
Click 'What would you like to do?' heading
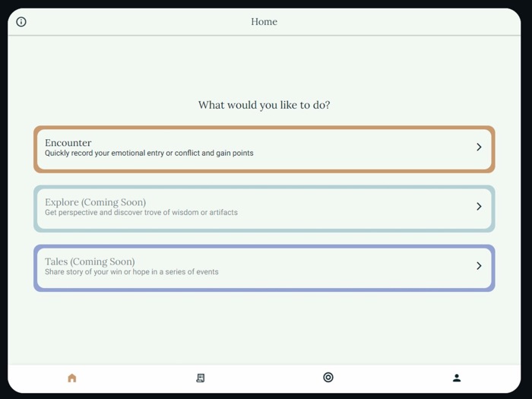click(x=264, y=105)
